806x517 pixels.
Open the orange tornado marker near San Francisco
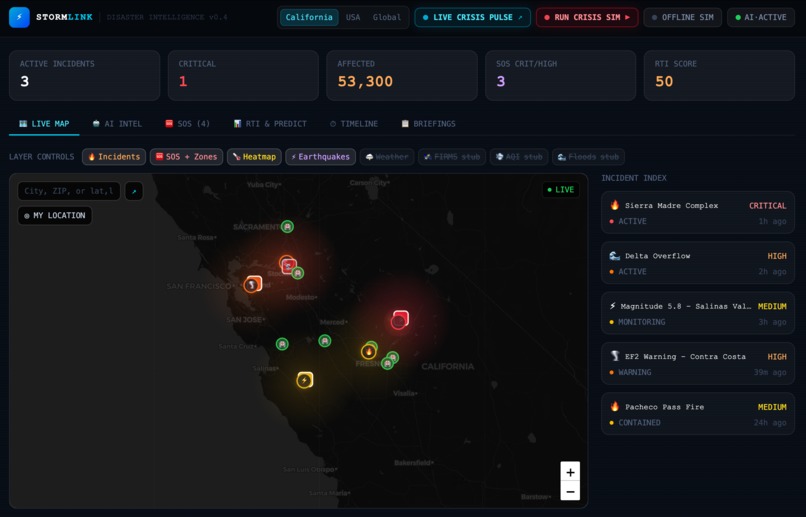[253, 284]
